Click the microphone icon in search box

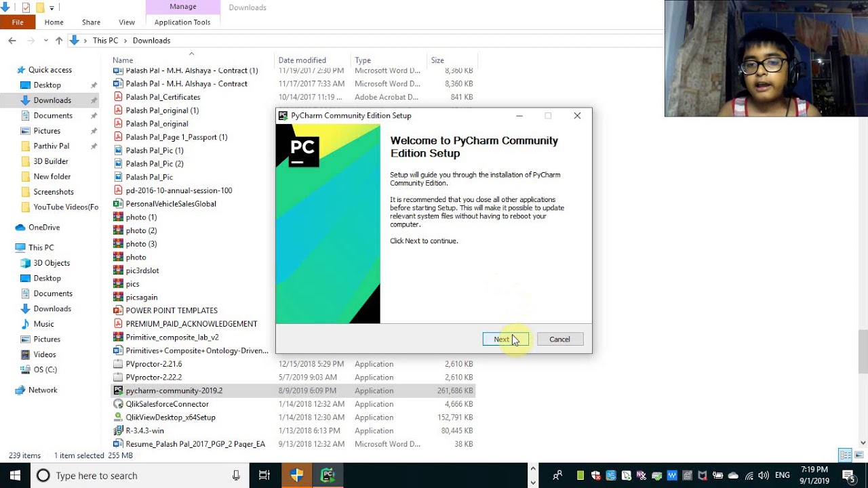[x=236, y=476]
